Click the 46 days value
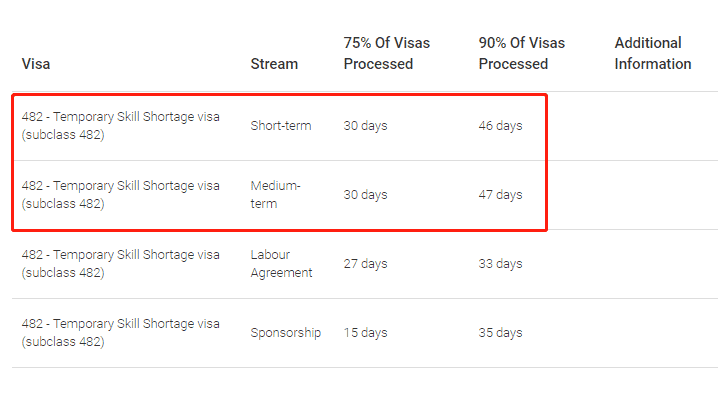Screen dimensions: 718x403 [x=500, y=125]
